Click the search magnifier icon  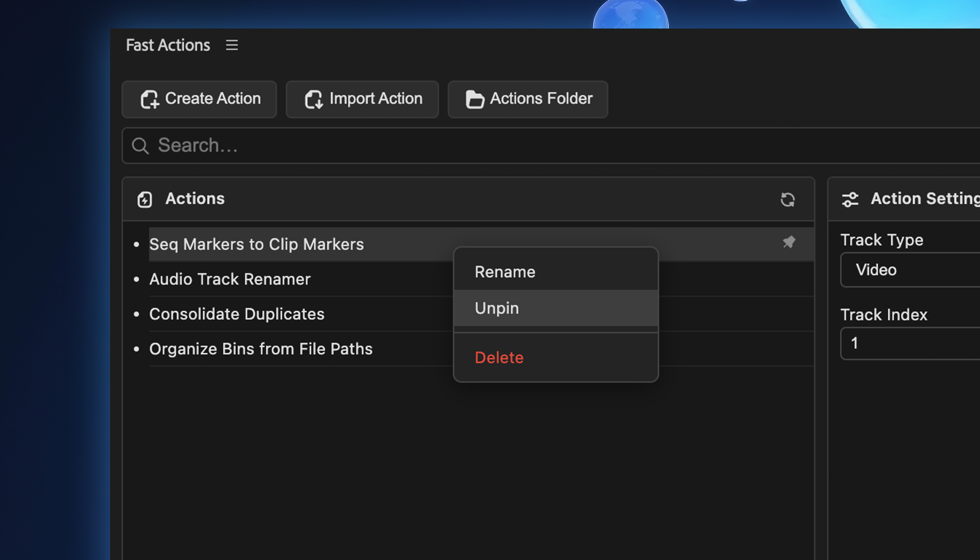point(140,146)
